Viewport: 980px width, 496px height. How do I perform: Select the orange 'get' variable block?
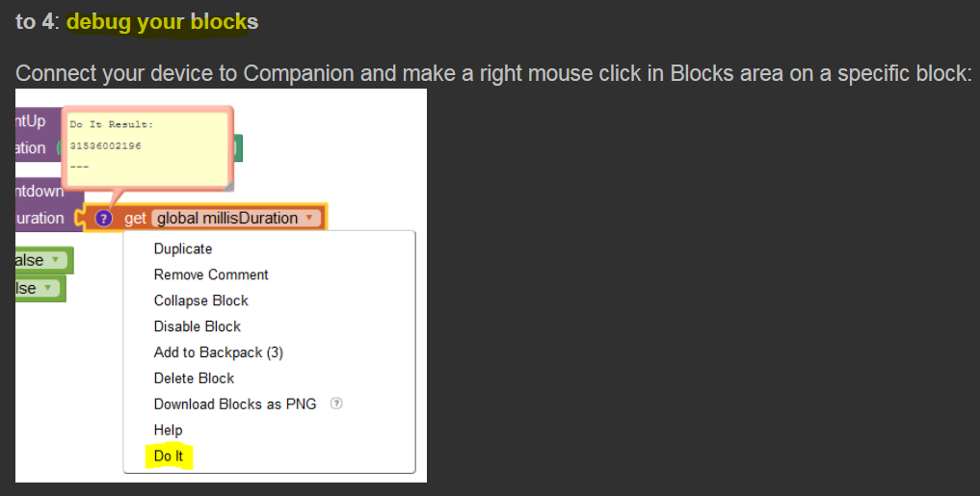click(134, 218)
